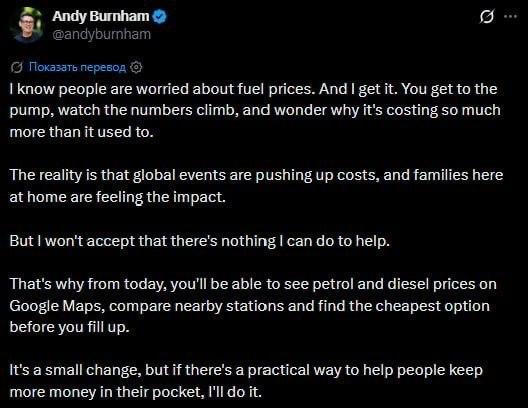528x408 pixels.
Task: Click the translate icon beside Показать перевод
Action: (16, 67)
